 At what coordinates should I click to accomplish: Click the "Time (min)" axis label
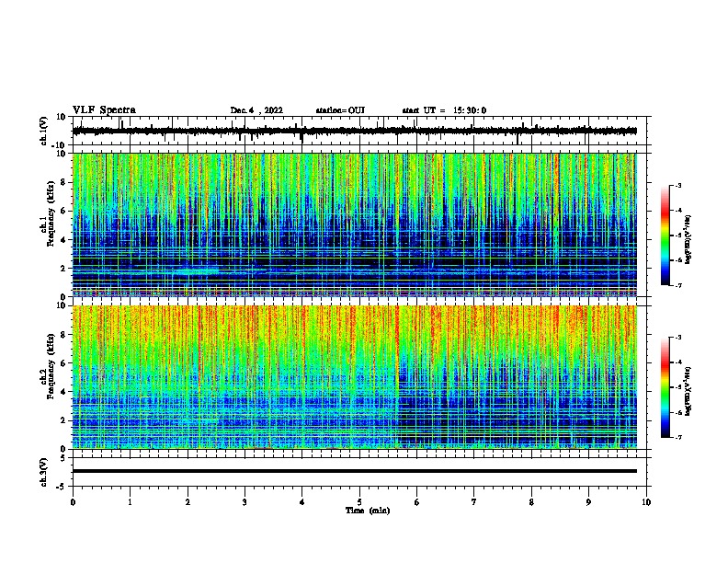368,511
